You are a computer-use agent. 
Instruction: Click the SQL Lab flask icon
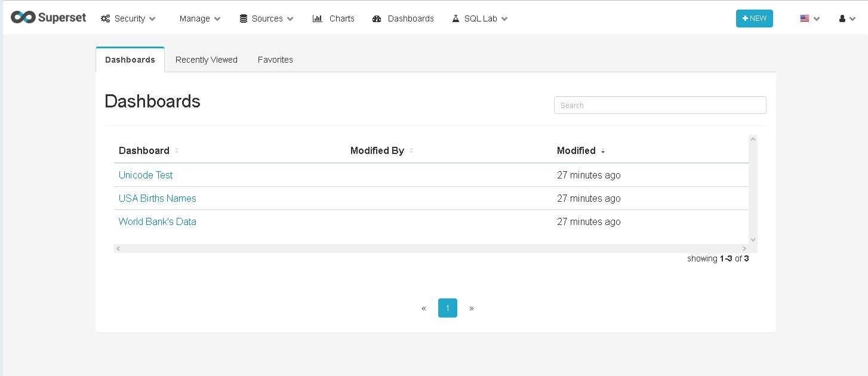coord(455,19)
